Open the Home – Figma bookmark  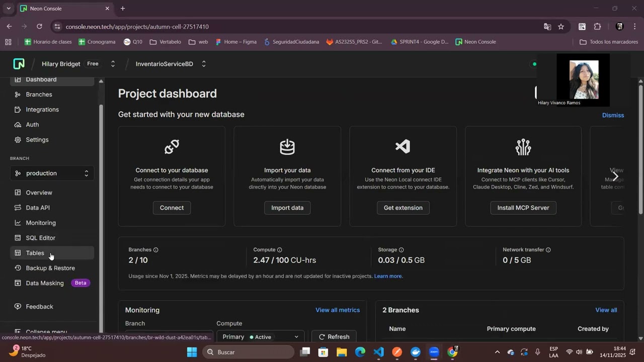coord(236,42)
